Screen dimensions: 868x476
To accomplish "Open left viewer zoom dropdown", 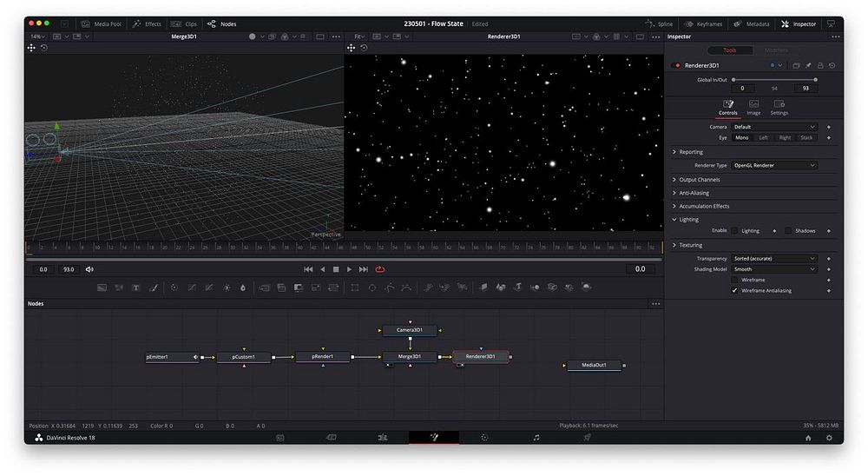I will (x=37, y=36).
